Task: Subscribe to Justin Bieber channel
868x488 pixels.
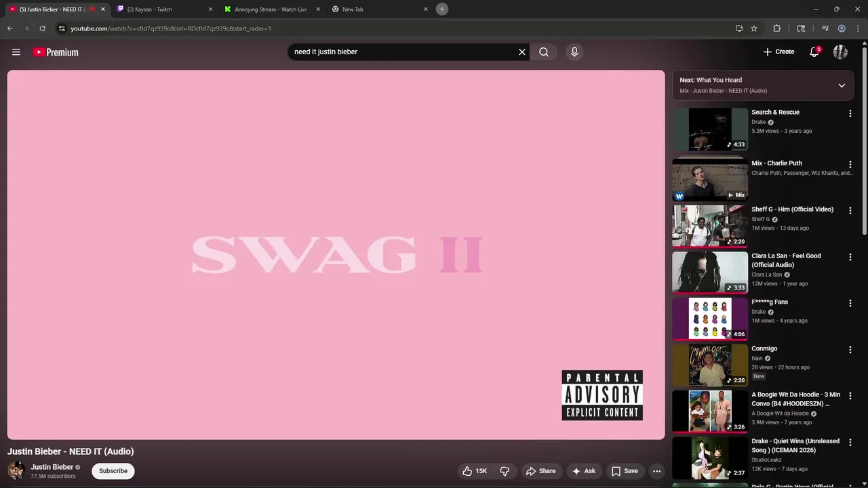Action: pos(113,471)
